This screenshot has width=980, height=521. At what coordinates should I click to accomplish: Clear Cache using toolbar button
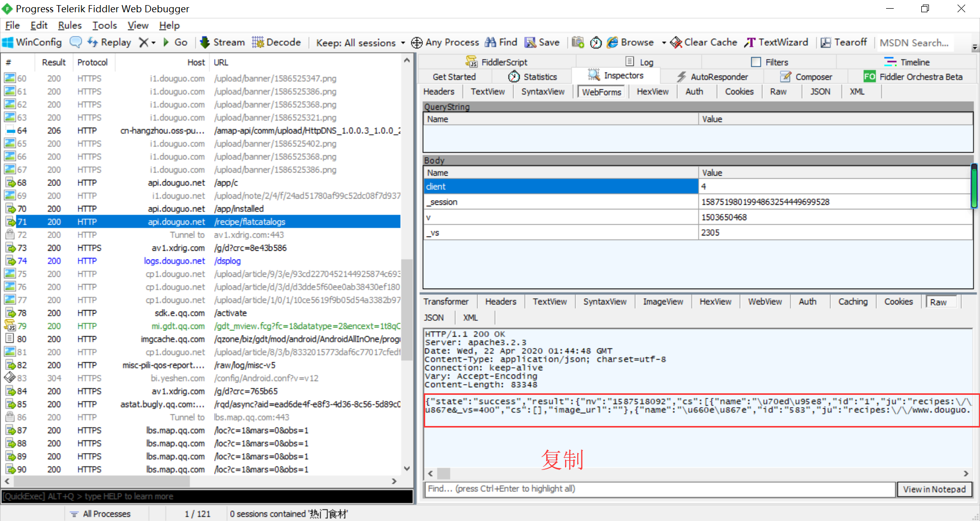703,42
